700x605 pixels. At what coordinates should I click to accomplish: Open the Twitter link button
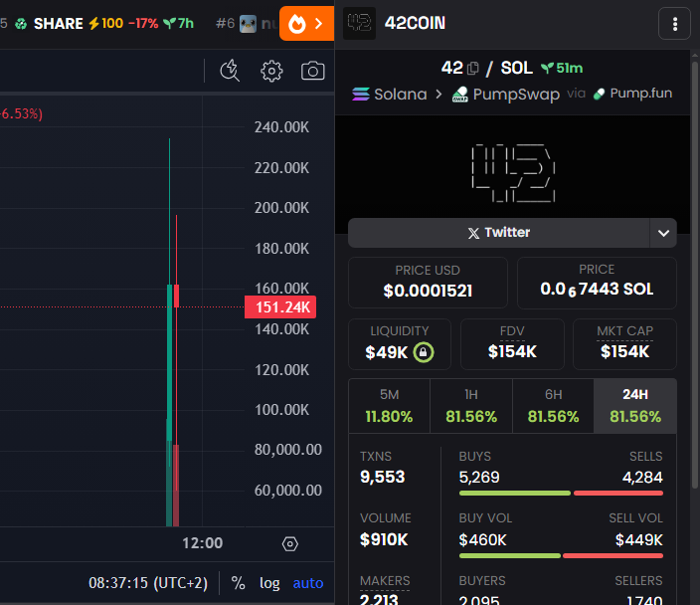(x=499, y=233)
